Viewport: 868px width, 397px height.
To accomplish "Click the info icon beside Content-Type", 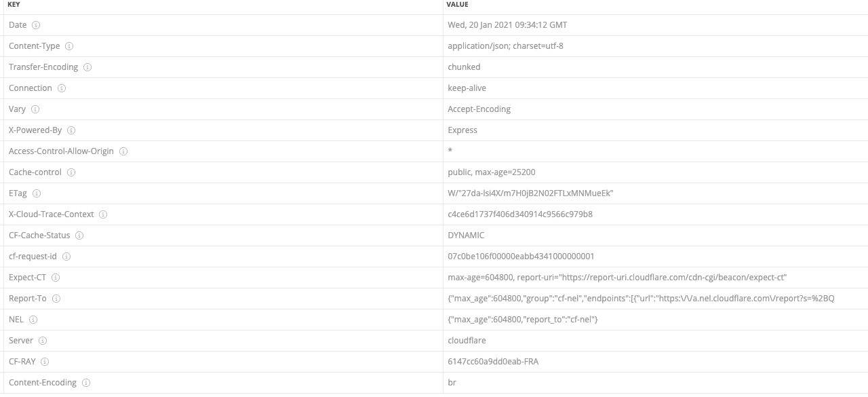I will 69,46.
